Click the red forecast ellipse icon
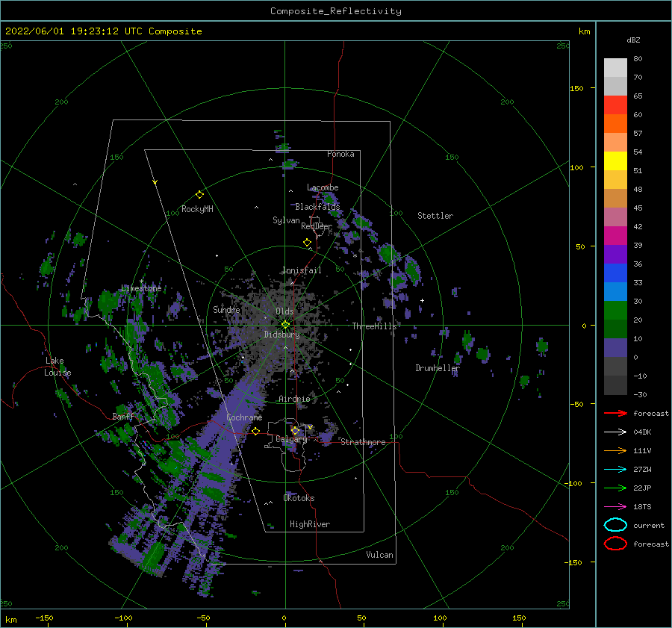The image size is (672, 628). (x=615, y=544)
